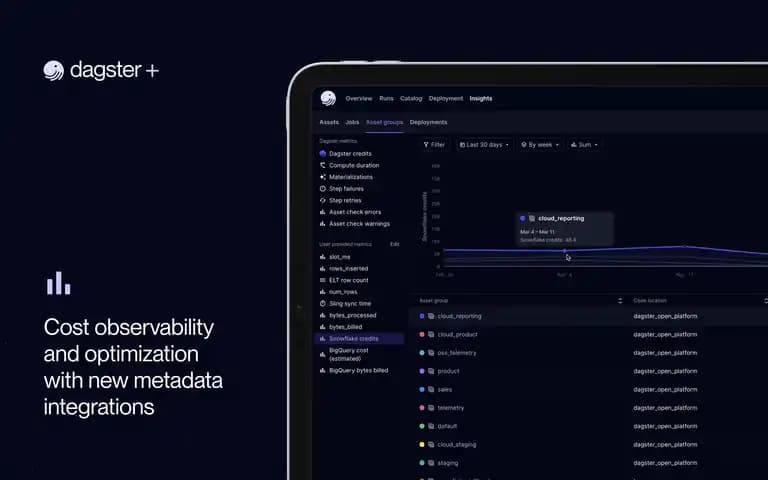Click Edit next to User provided metrics
Image resolution: width=768 pixels, height=480 pixels.
click(395, 244)
